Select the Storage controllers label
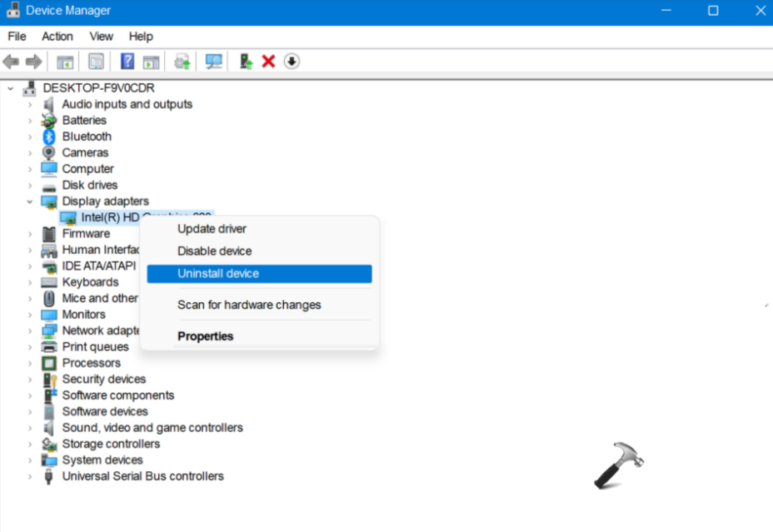 (x=111, y=444)
